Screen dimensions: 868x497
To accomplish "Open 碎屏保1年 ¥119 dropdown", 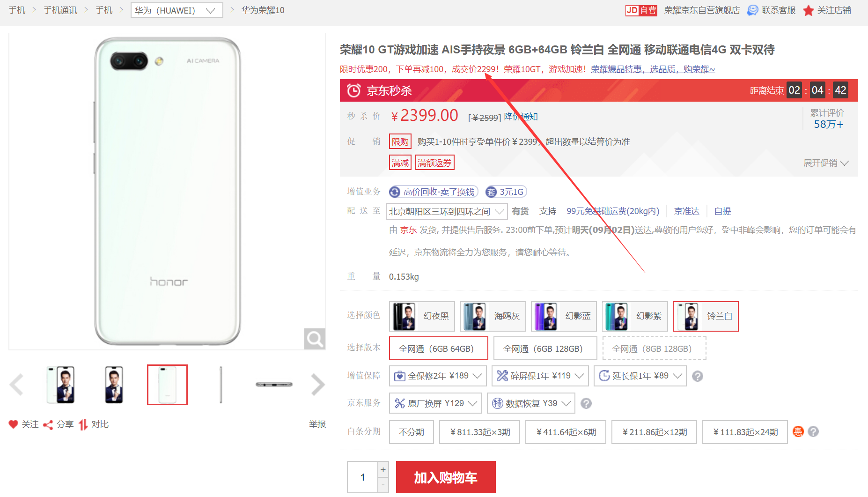I will pos(540,376).
